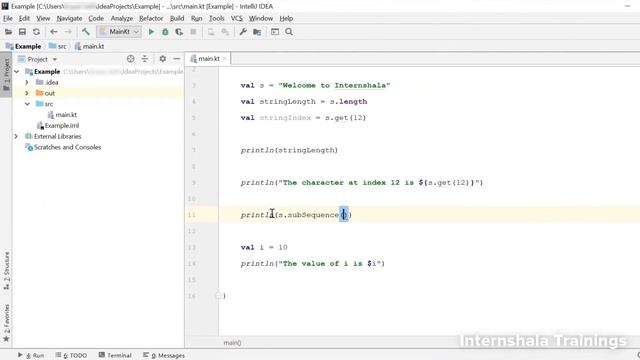Click Run with Coverage icon
Image resolution: width=640 pixels, height=360 pixels.
click(179, 32)
